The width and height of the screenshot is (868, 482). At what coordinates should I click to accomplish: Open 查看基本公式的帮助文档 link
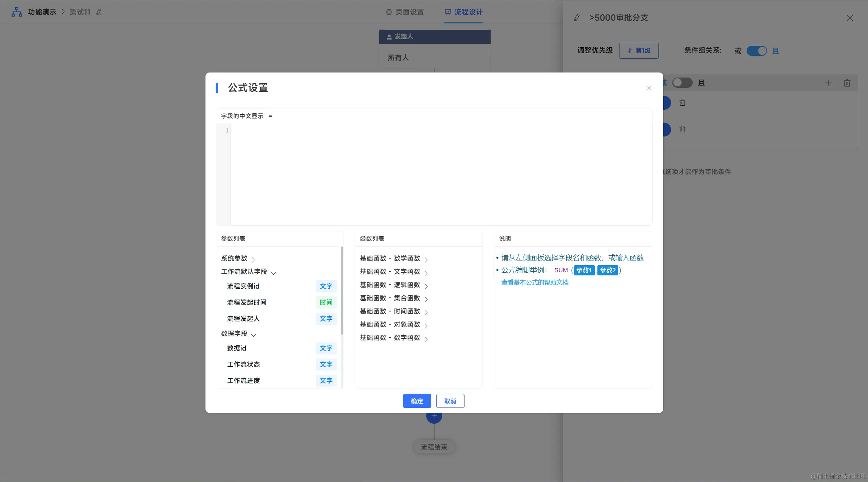[x=535, y=282]
